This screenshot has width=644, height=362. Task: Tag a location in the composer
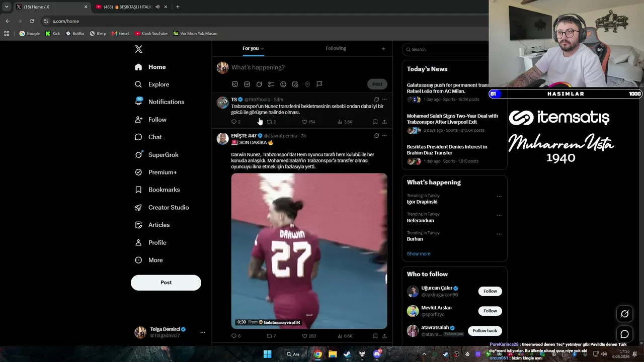tap(307, 84)
